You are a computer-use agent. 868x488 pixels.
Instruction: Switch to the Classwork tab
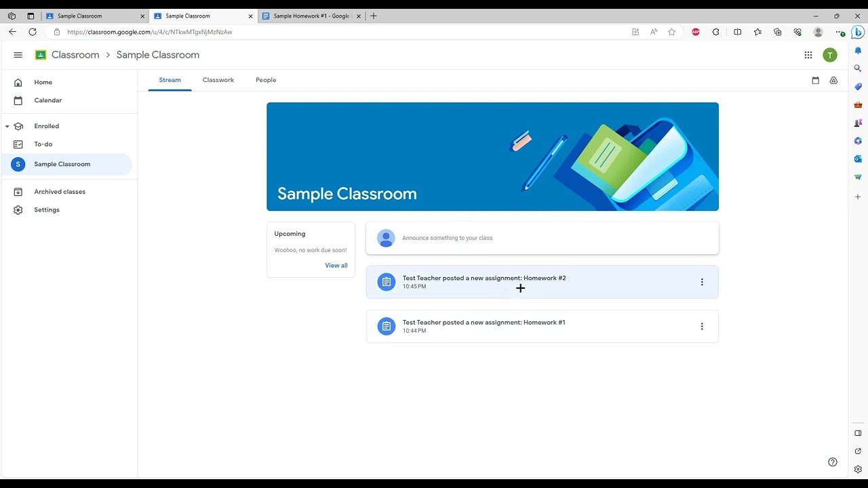(218, 80)
